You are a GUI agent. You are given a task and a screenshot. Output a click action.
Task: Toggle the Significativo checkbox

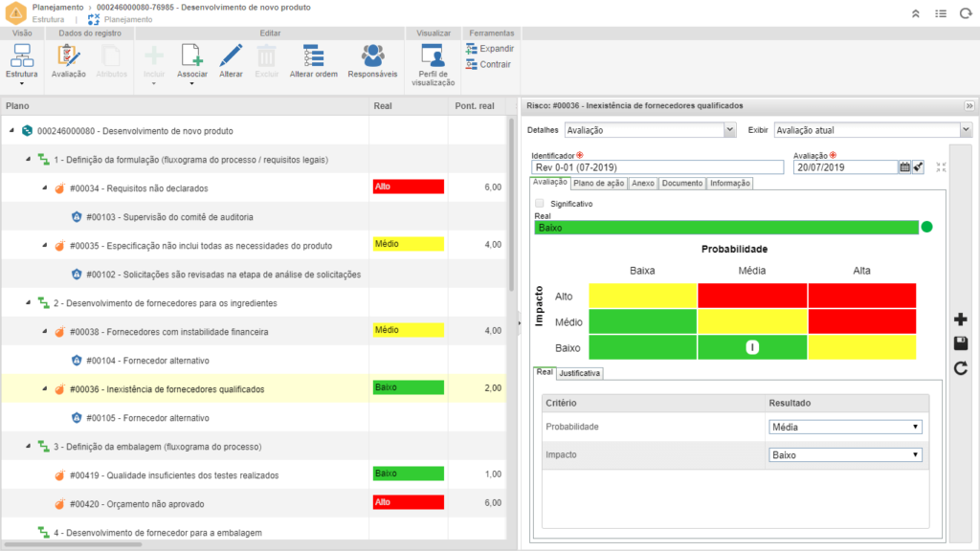(x=541, y=203)
